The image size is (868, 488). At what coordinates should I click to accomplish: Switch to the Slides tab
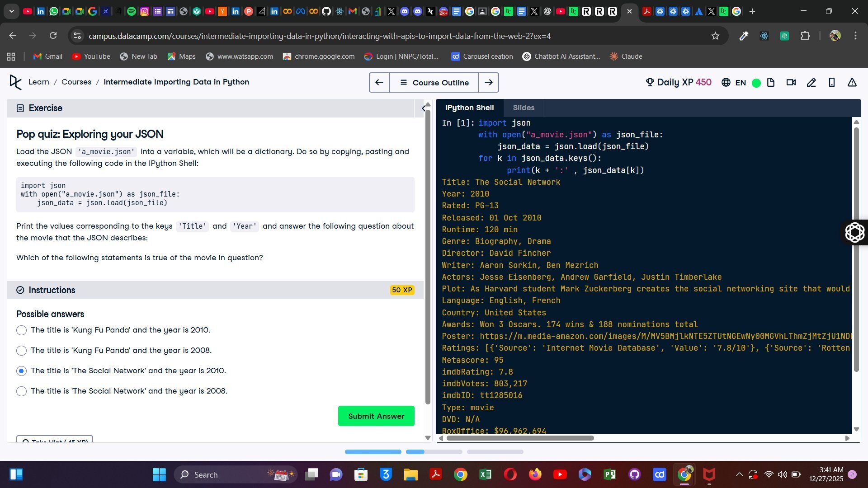pos(524,108)
